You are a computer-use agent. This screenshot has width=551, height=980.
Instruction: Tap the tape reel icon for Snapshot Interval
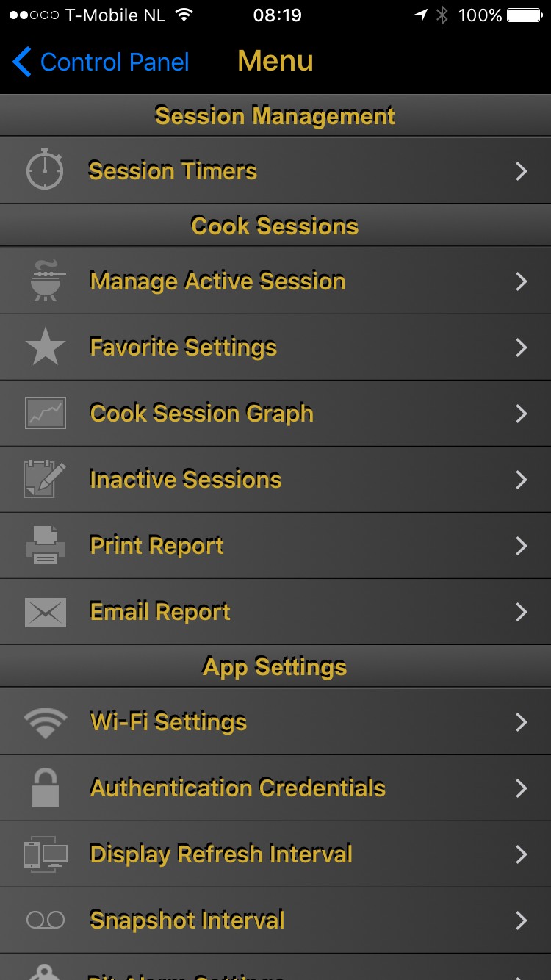point(46,920)
